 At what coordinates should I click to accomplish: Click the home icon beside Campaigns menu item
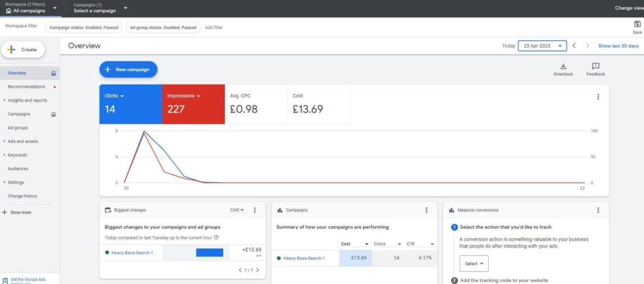point(53,114)
